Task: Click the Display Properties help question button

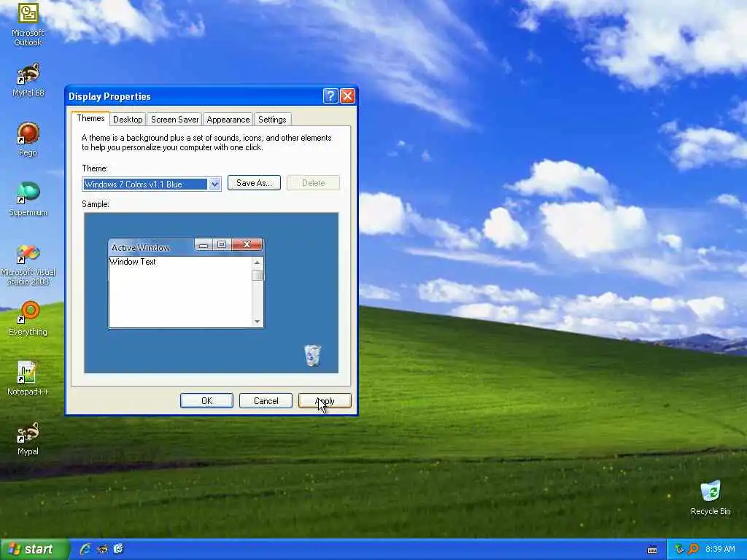Action: [330, 96]
